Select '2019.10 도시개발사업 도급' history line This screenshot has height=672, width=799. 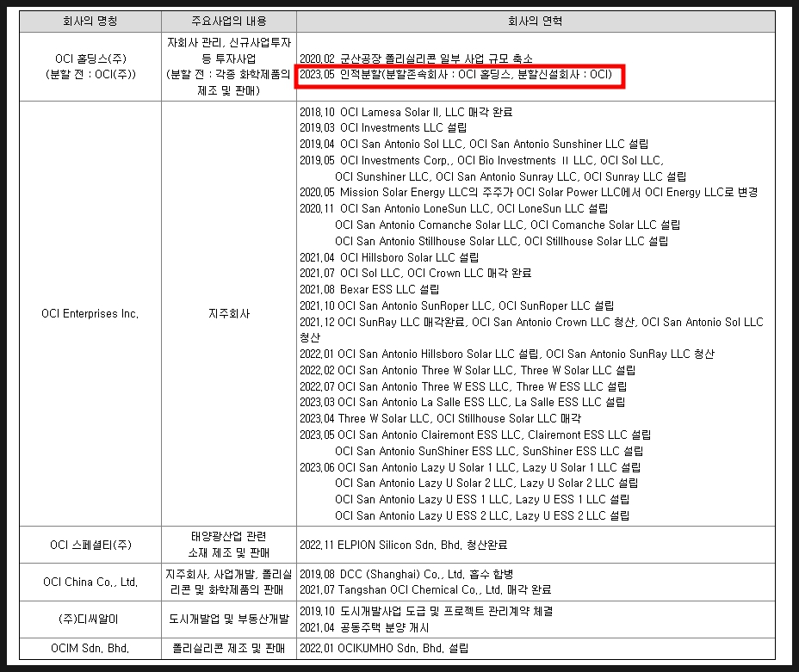coord(426,612)
